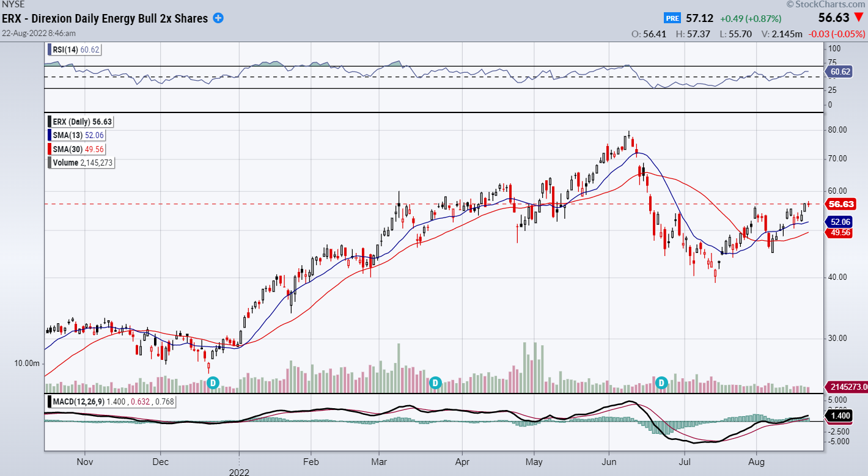Image resolution: width=868 pixels, height=476 pixels.
Task: Click the Aug date axis label
Action: pos(757,462)
